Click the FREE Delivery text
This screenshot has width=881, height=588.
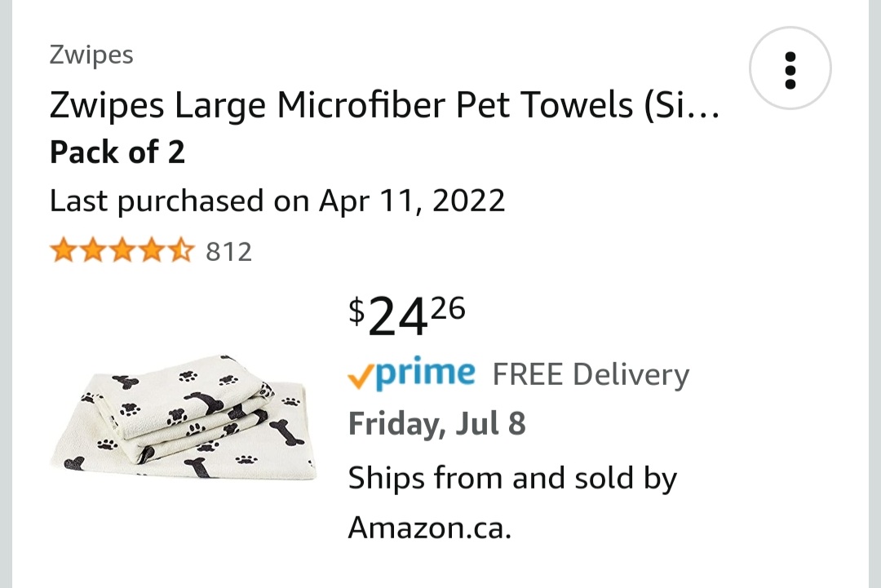tap(591, 375)
